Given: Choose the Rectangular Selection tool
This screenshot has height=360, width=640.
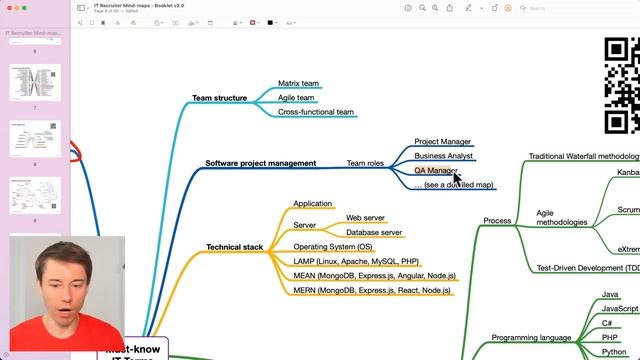Looking at the screenshot, I should [x=91, y=23].
